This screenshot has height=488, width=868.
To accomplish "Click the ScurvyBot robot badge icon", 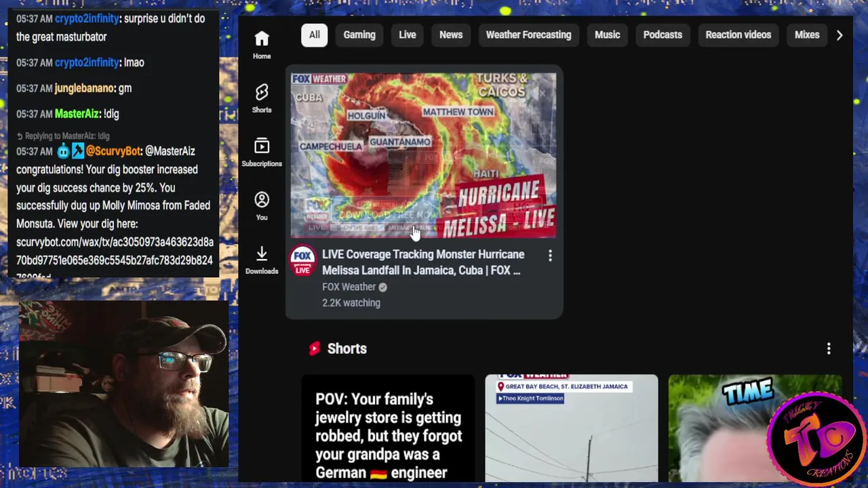I will 64,151.
